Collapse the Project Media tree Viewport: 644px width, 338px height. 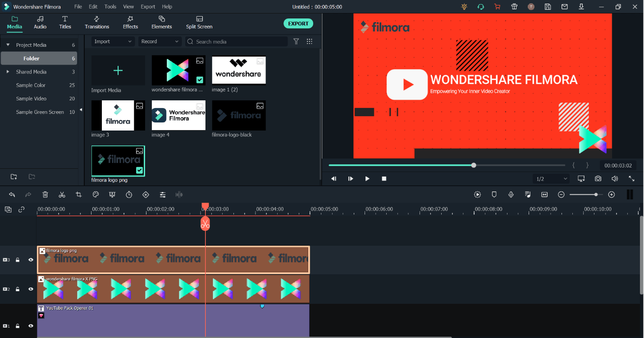(8, 45)
